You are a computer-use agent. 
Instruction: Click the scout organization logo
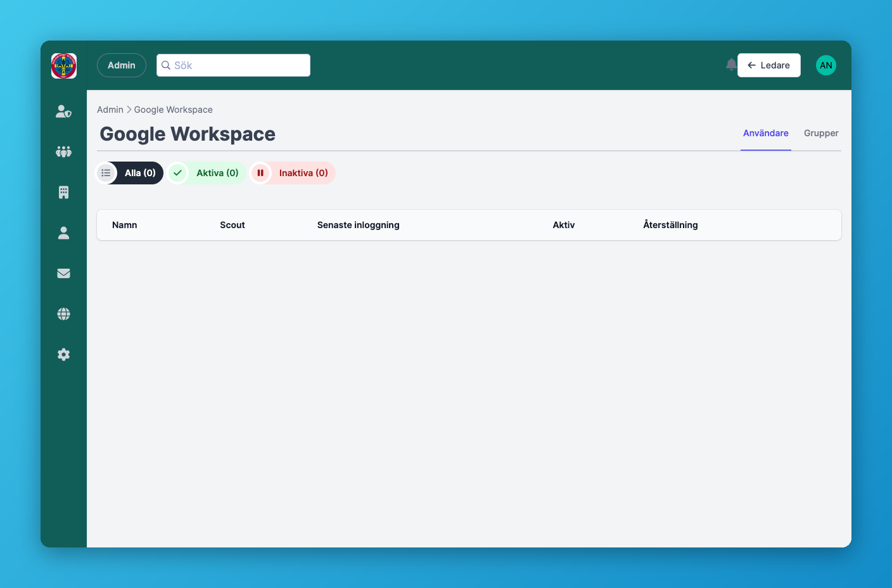click(x=64, y=66)
